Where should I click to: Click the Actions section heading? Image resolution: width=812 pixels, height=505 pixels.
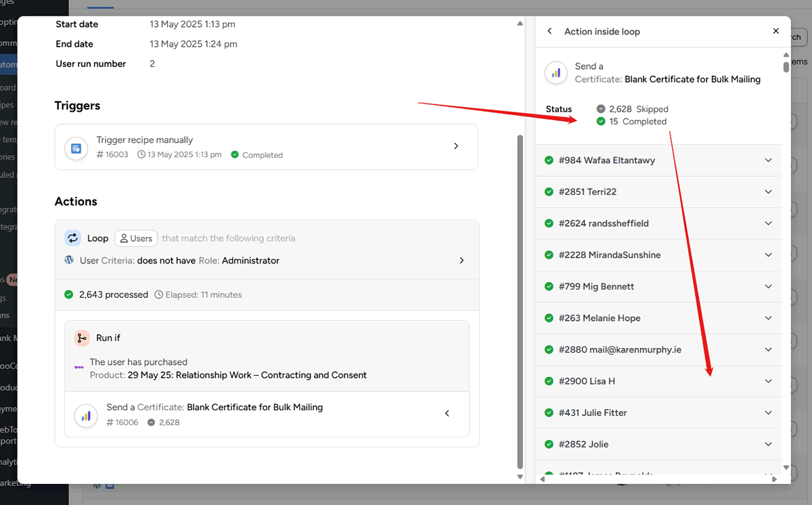(76, 202)
